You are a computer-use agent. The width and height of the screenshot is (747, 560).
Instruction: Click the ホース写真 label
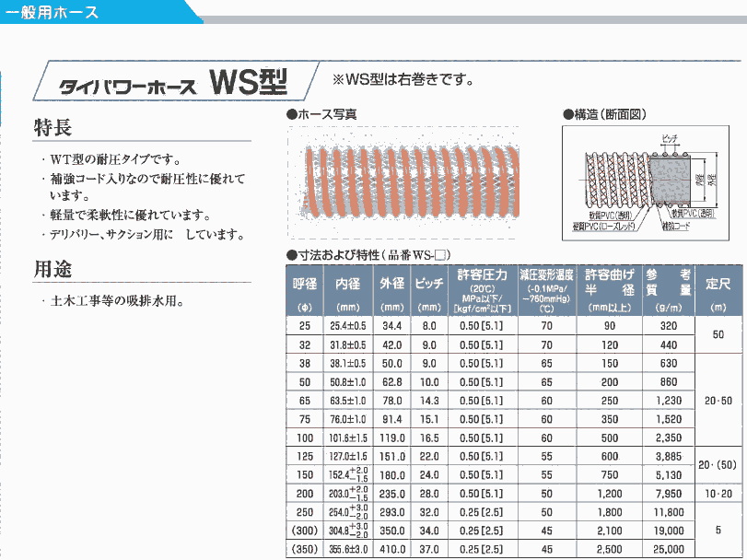pyautogui.click(x=322, y=114)
